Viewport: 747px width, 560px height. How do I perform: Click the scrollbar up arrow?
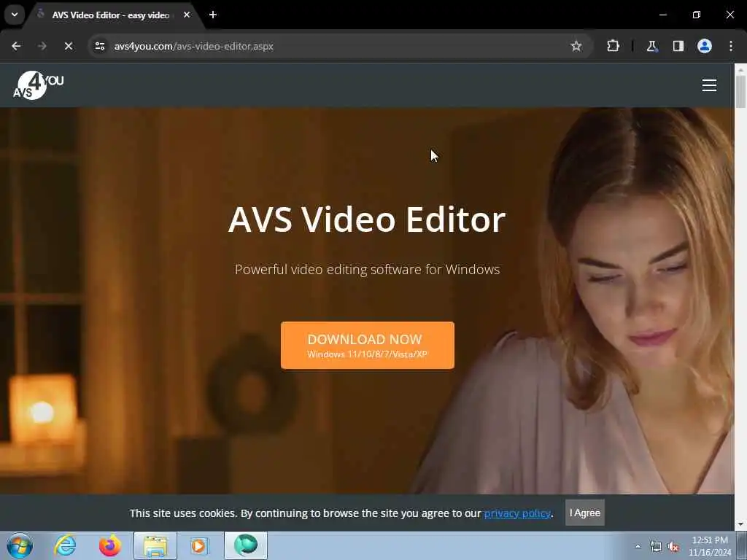741,69
